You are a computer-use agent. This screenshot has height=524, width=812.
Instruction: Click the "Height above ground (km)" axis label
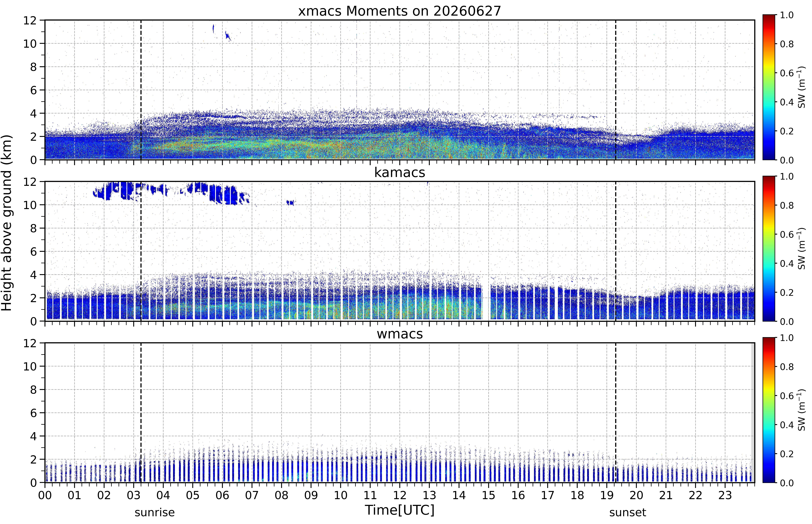[x=7, y=223]
